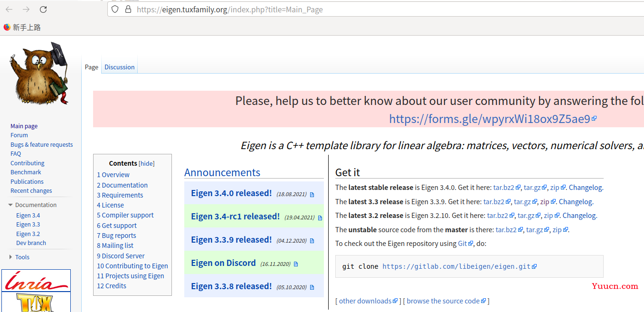Open Dev branch documentation link
The image size is (644, 312).
31,243
